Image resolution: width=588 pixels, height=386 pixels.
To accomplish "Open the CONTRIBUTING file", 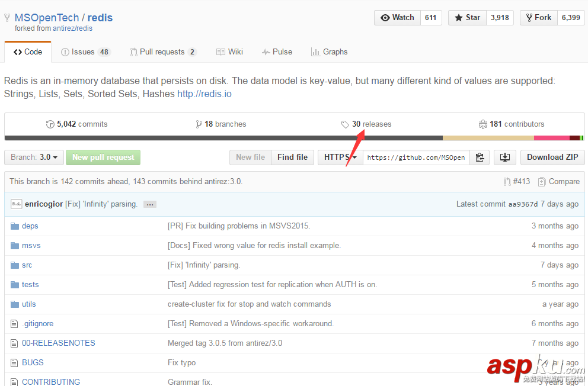I will (x=51, y=382).
